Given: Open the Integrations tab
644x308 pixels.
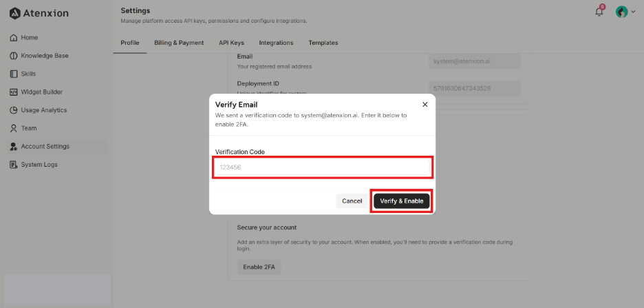Looking at the screenshot, I should click(x=276, y=43).
